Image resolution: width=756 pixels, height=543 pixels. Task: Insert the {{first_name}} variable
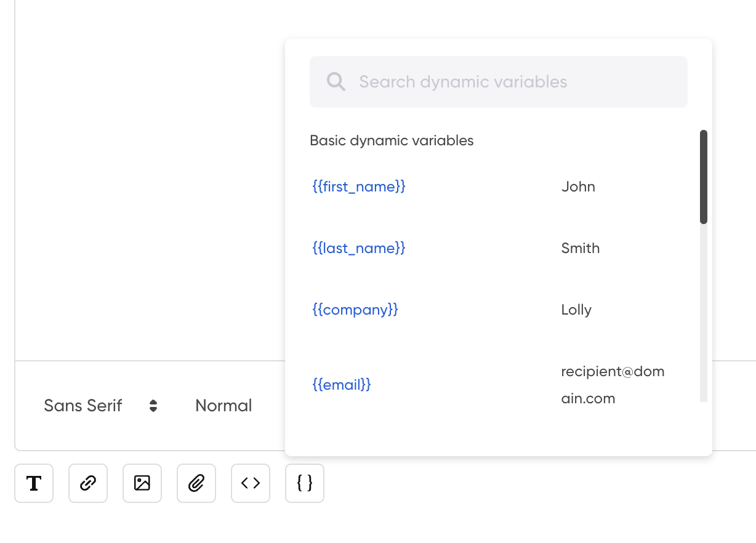359,187
